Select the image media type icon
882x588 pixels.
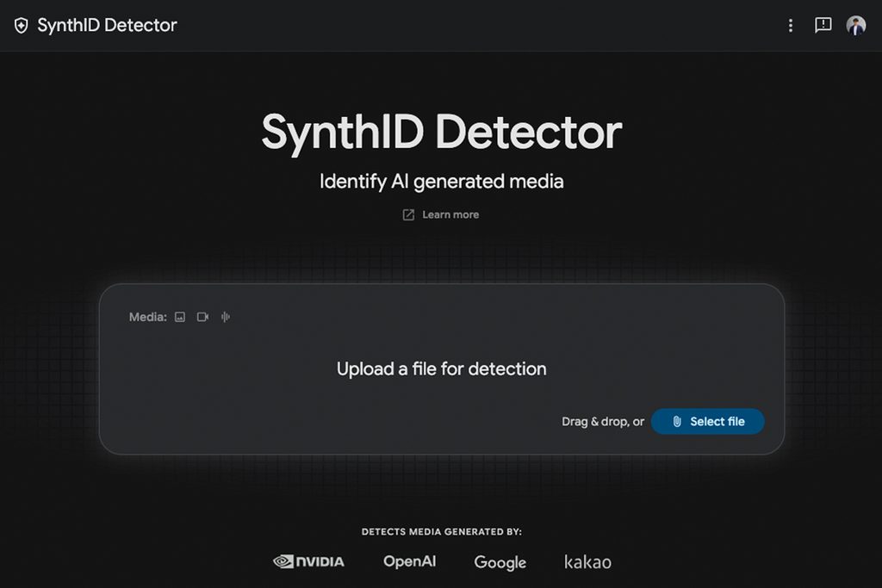click(x=180, y=317)
